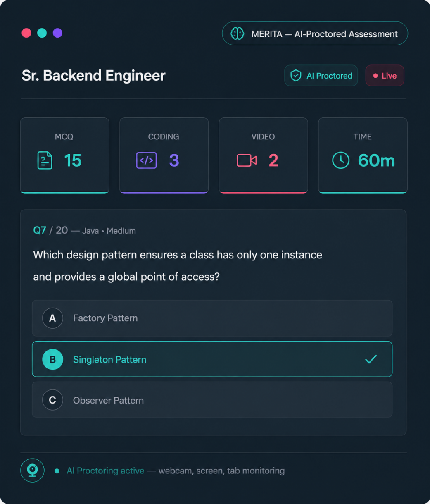Click the red Live indicator dot

(375, 76)
